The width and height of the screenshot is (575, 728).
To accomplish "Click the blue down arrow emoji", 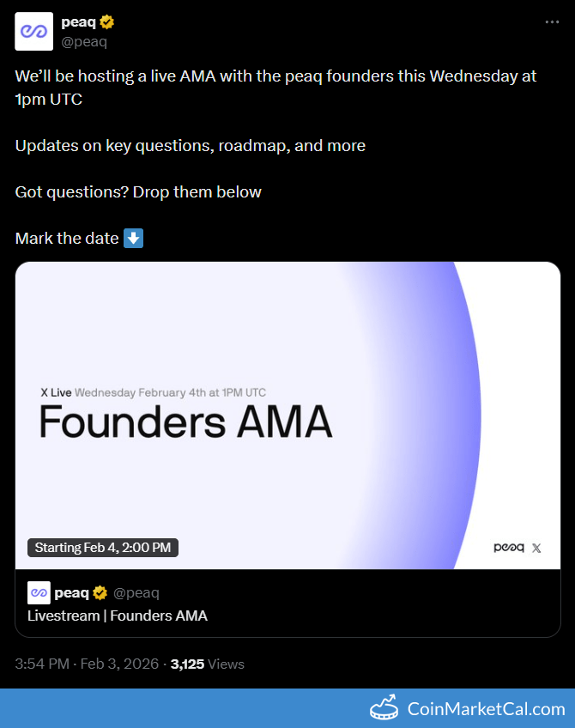I will 134,238.
